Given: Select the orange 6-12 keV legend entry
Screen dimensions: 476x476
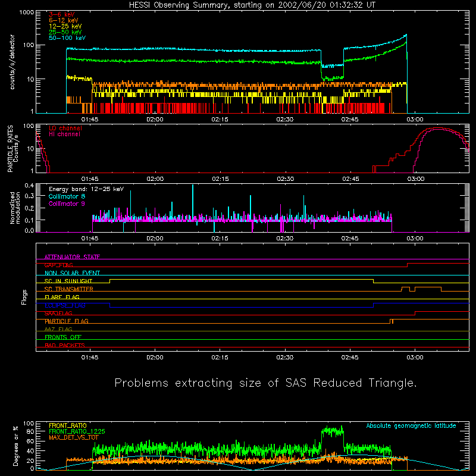Looking at the screenshot, I should [x=64, y=20].
